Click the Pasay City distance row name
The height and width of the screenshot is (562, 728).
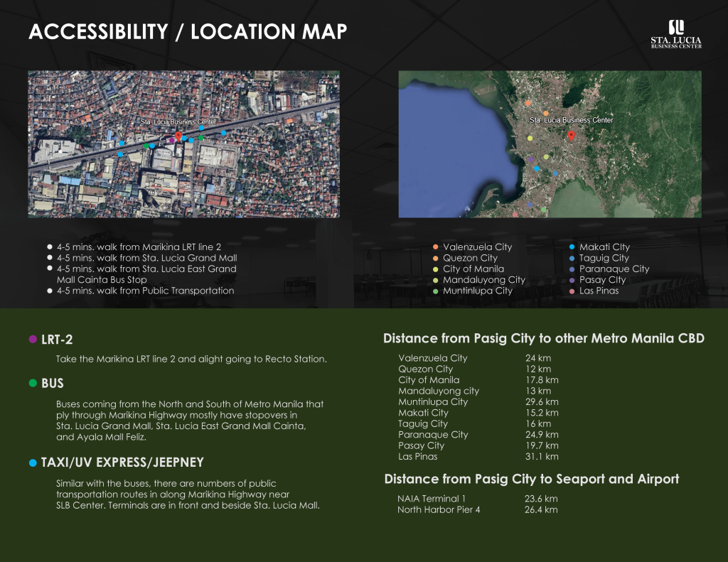pos(421,445)
